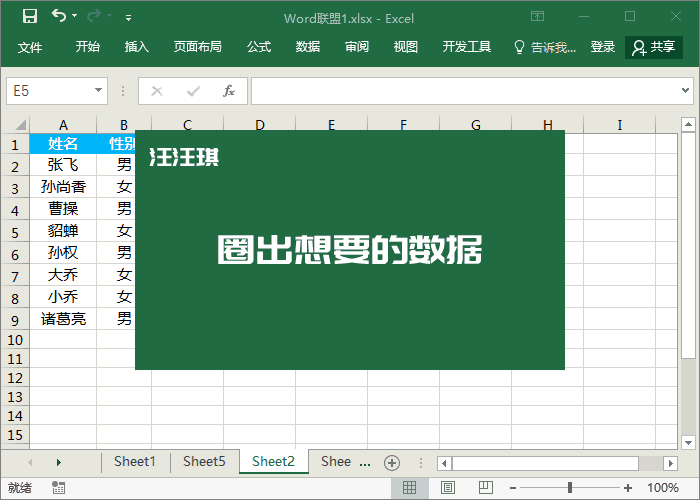700x500 pixels.
Task: Click the 100% zoom level text
Action: tap(663, 488)
